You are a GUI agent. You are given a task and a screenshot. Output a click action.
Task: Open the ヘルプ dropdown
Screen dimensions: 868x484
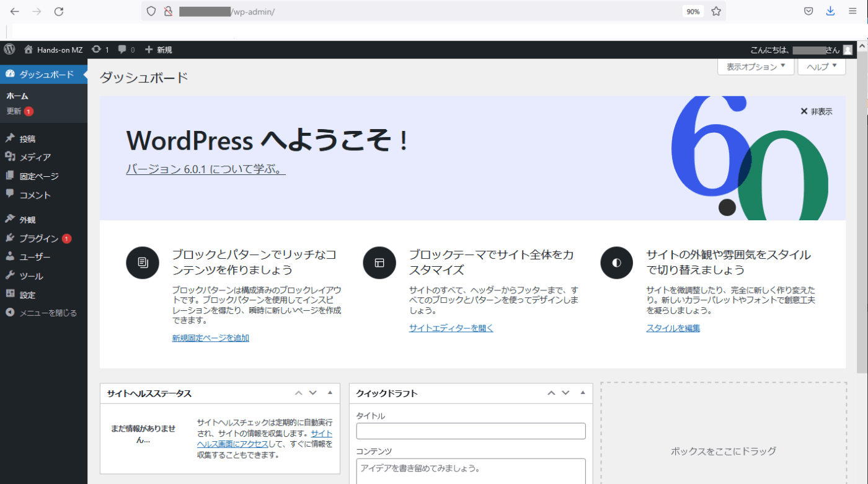tap(821, 66)
